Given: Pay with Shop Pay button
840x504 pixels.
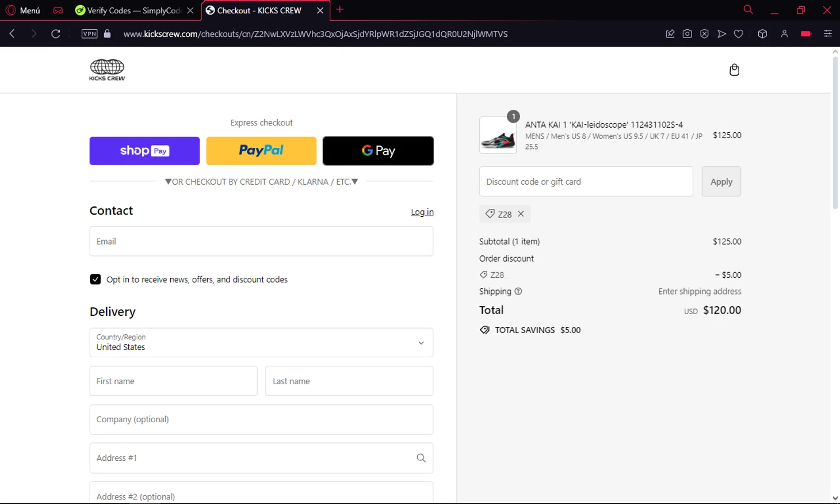Looking at the screenshot, I should click(144, 151).
